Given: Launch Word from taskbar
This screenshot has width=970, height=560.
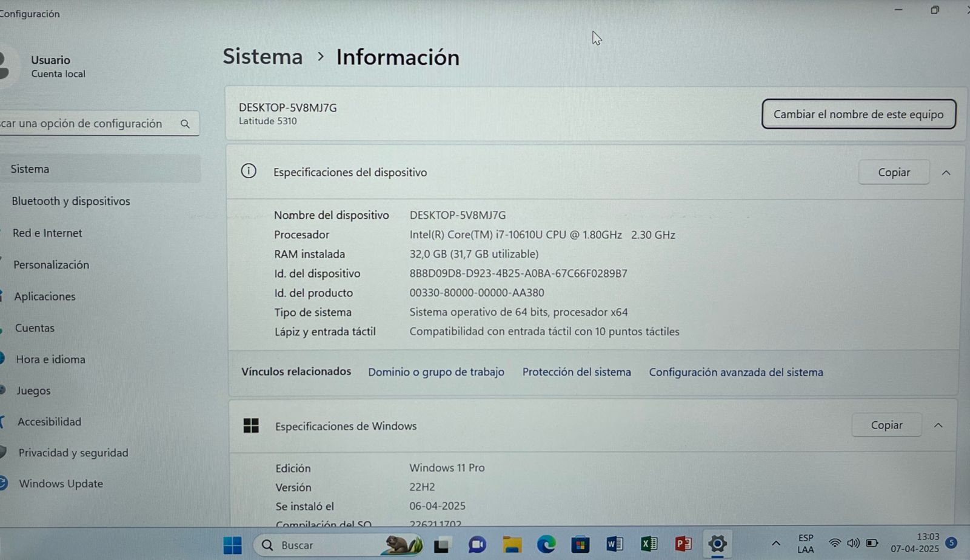Looking at the screenshot, I should click(614, 544).
